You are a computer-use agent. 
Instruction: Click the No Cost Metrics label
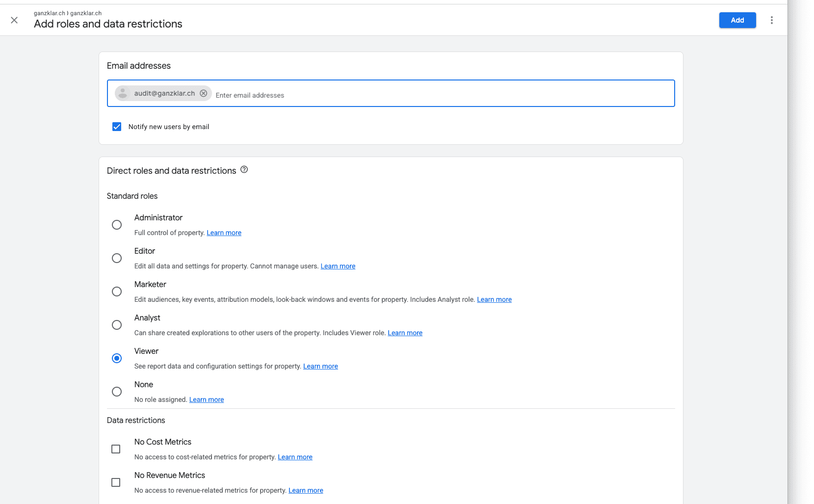(163, 442)
